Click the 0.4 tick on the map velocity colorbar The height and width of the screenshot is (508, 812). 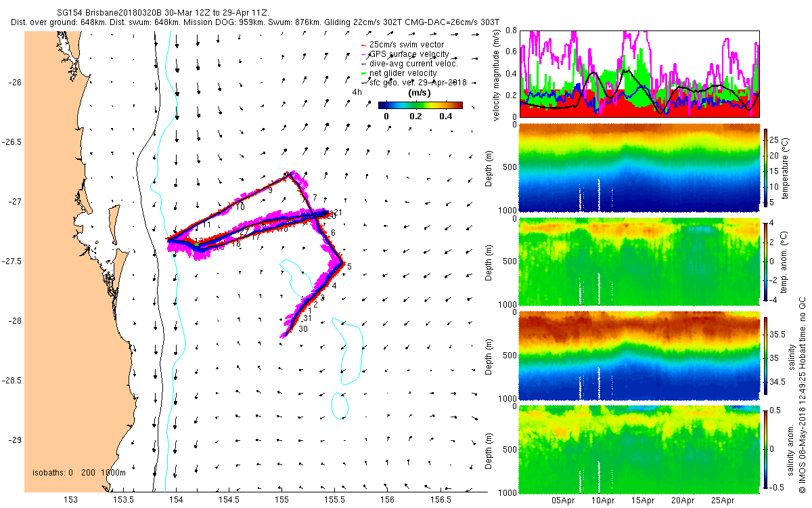point(445,116)
